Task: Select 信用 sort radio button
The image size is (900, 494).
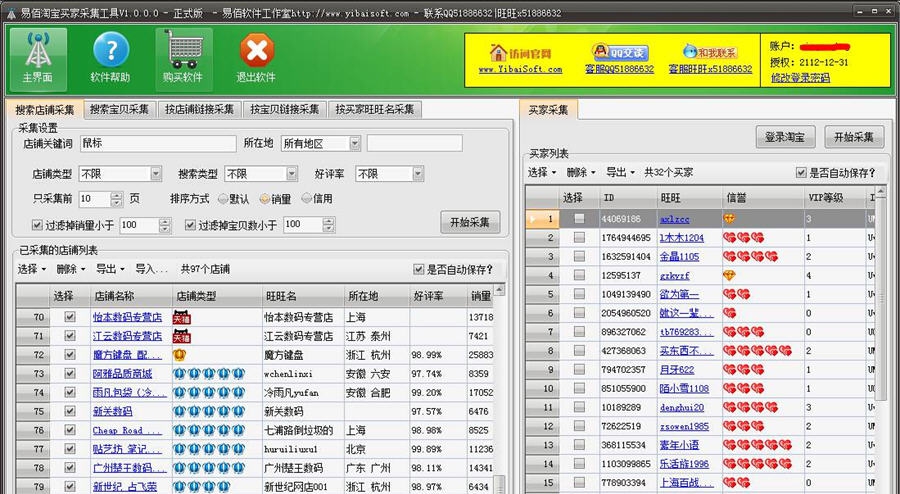Action: (x=307, y=199)
